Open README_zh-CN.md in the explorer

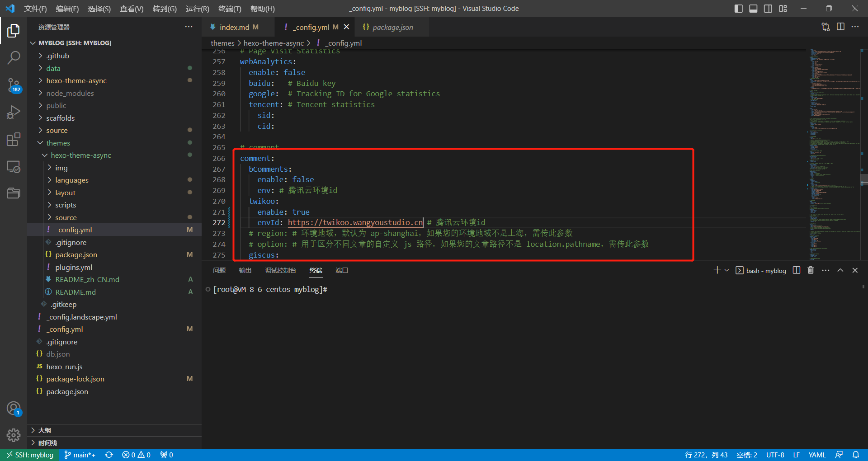[114, 279]
